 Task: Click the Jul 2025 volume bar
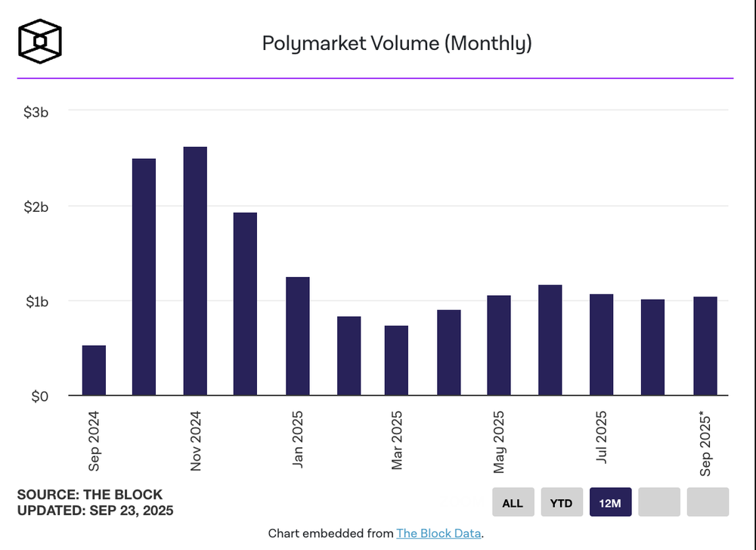point(601,345)
